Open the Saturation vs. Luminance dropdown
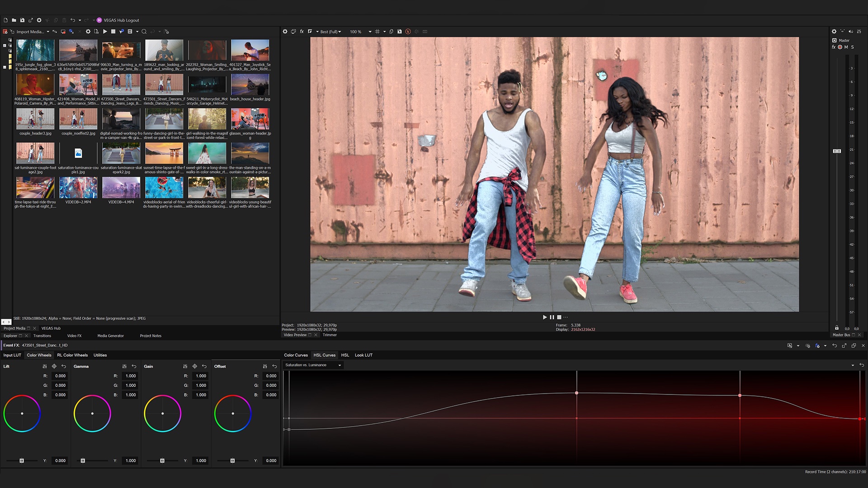 coord(313,365)
